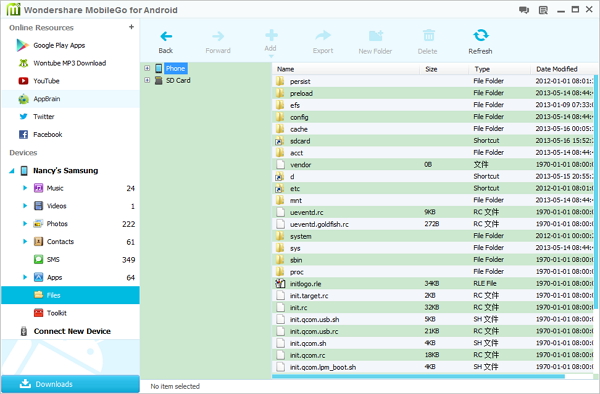600x394 pixels.
Task: Click the Forward arrow toolbar icon
Action: 218,36
